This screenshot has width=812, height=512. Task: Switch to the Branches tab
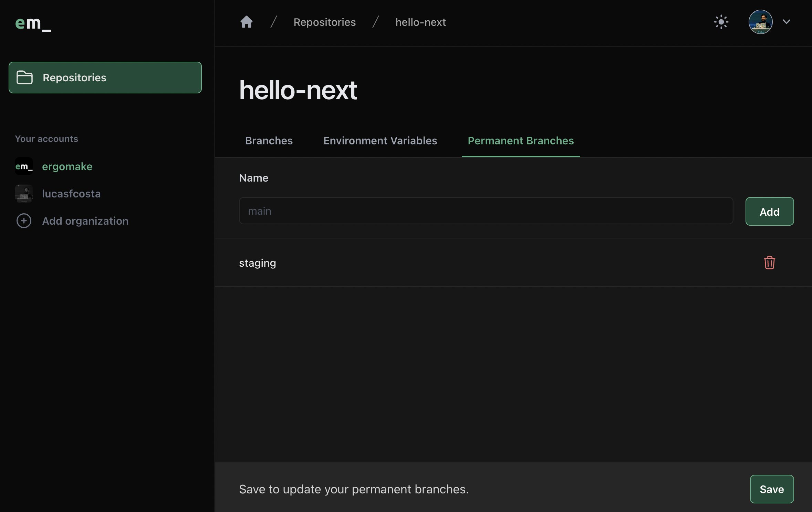269,141
